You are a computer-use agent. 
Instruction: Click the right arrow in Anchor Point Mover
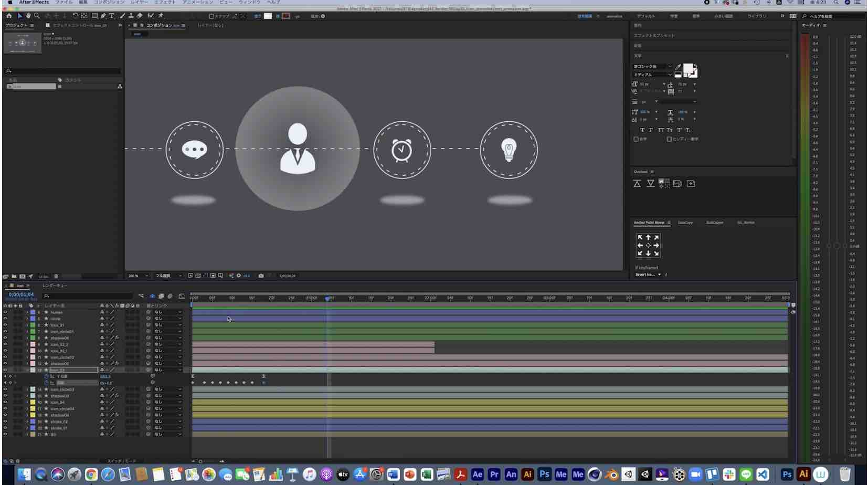656,245
